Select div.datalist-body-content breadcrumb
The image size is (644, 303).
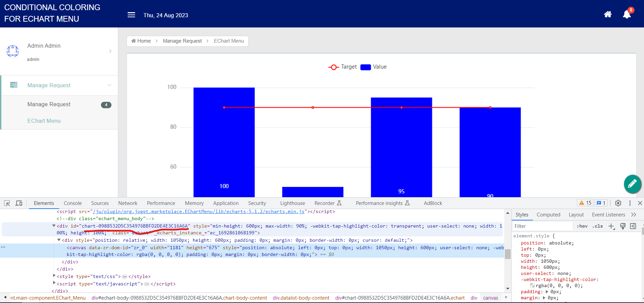(x=301, y=298)
